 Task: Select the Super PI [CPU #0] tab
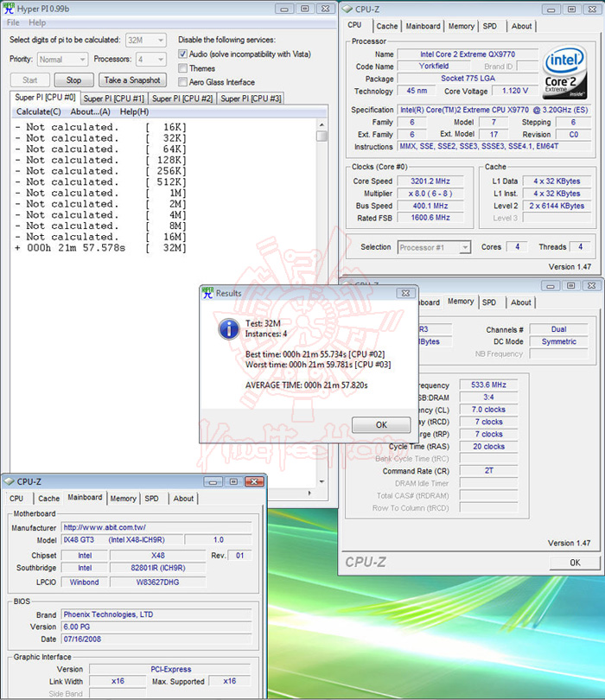45,98
